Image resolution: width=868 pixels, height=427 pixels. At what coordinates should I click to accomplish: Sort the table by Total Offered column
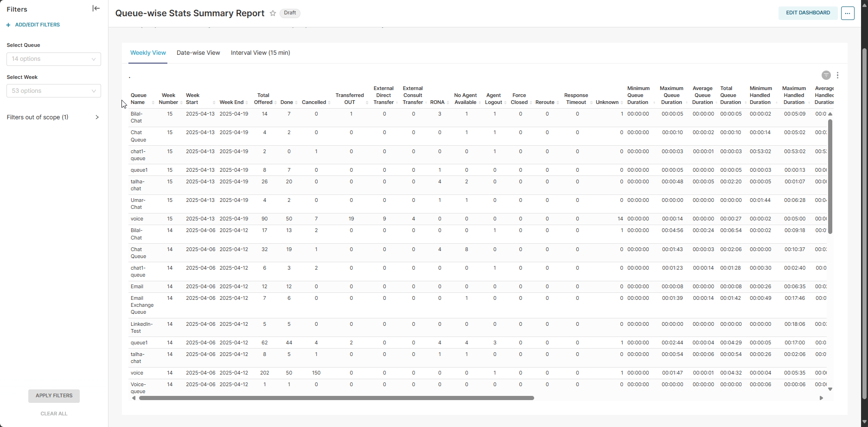point(263,99)
